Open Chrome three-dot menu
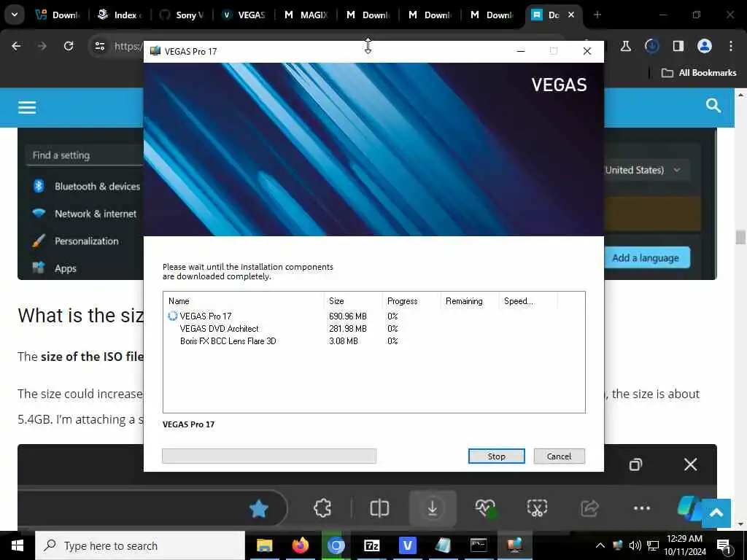Viewport: 747px width, 560px height. click(x=731, y=46)
